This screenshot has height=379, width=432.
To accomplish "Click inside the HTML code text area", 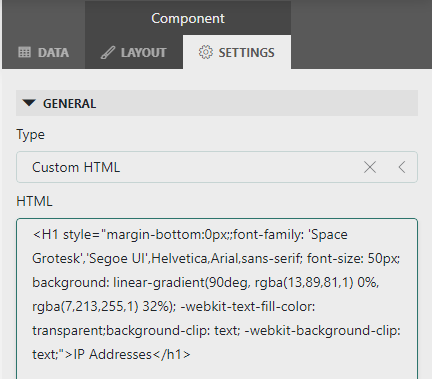I will click(217, 299).
